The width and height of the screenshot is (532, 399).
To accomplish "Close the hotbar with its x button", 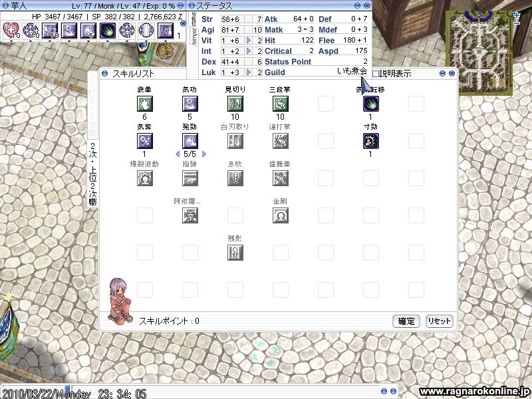I will [x=183, y=23].
